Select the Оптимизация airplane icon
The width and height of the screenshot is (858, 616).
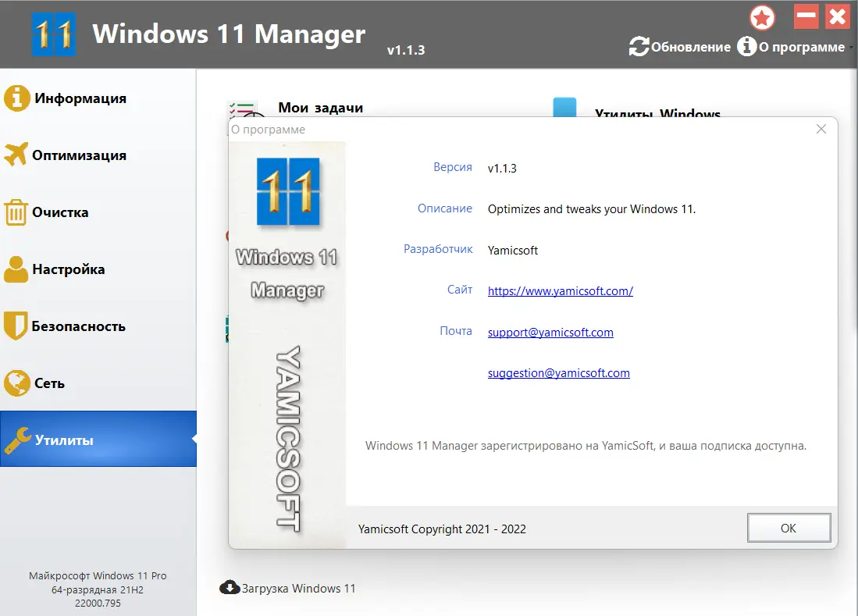tap(17, 155)
